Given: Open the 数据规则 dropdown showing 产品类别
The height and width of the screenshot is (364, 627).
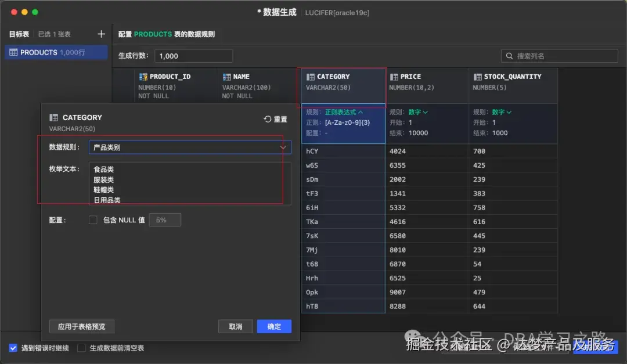Looking at the screenshot, I should click(x=190, y=147).
